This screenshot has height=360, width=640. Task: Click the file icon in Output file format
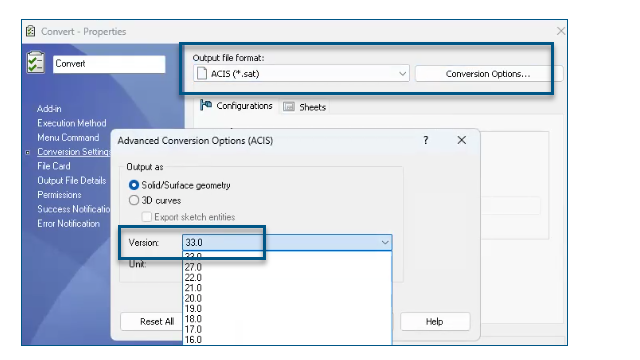pyautogui.click(x=202, y=73)
